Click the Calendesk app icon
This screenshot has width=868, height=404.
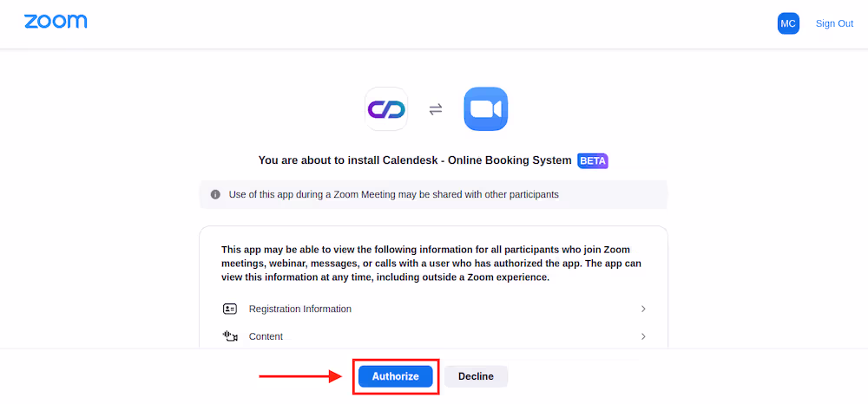click(x=386, y=109)
